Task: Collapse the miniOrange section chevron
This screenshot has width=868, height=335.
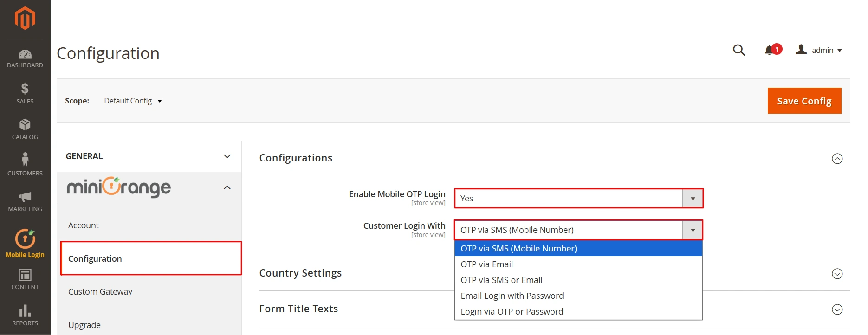Action: click(227, 187)
